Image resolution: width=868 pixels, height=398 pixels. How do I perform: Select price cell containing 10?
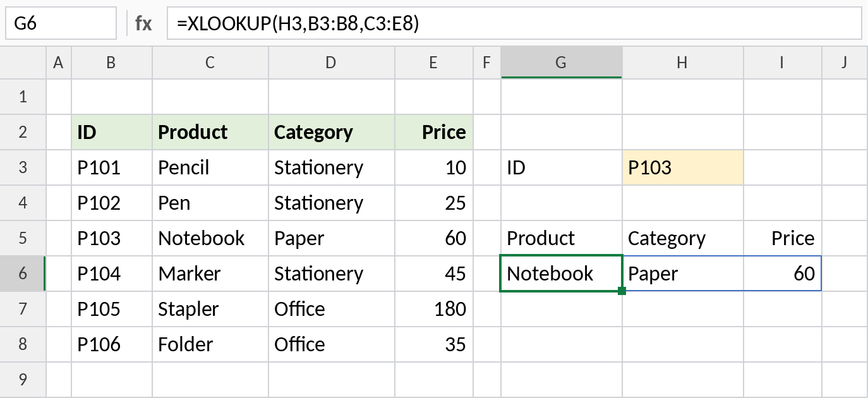tap(434, 167)
